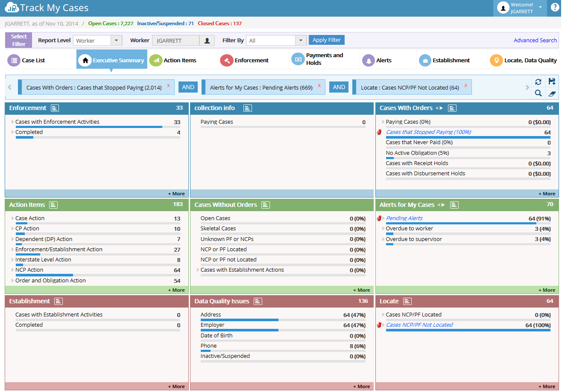Remove the Cases that Stopped Paying filter
Viewport: 562px width, 392px height.
click(x=168, y=86)
